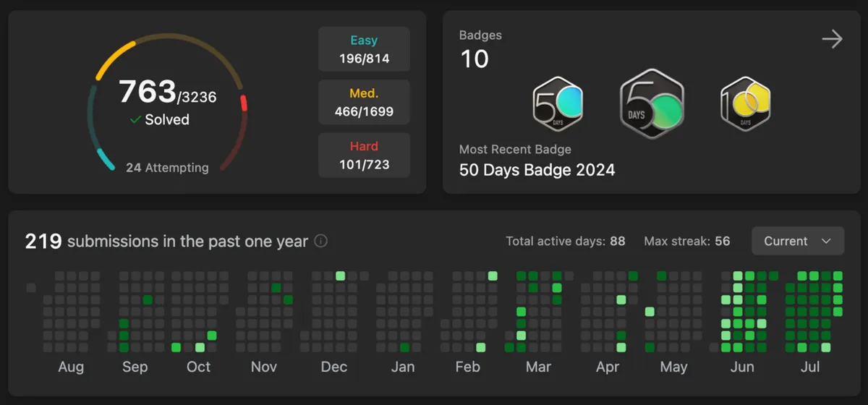The width and height of the screenshot is (868, 405).
Task: Click the Jul month label
Action: (x=810, y=367)
